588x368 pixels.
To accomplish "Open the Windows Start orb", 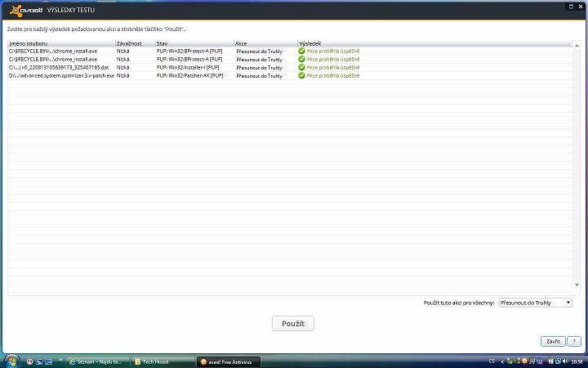I will coord(11,361).
